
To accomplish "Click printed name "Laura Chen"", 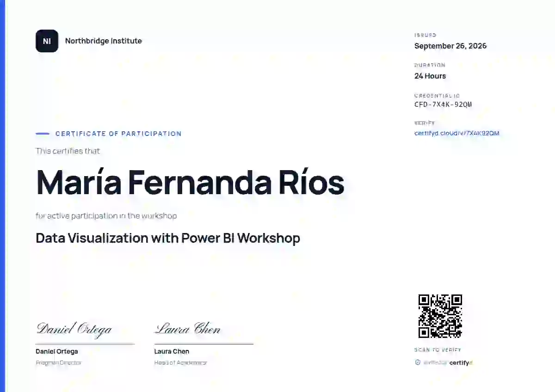I will coord(172,351).
